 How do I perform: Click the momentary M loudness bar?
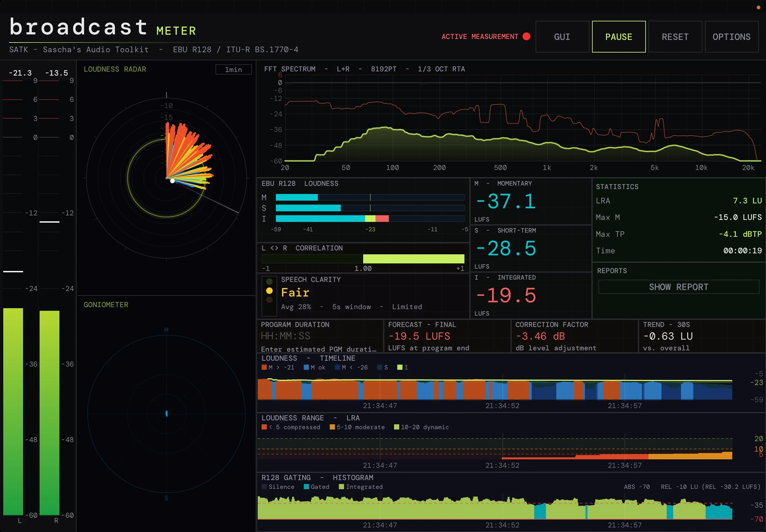(x=370, y=197)
